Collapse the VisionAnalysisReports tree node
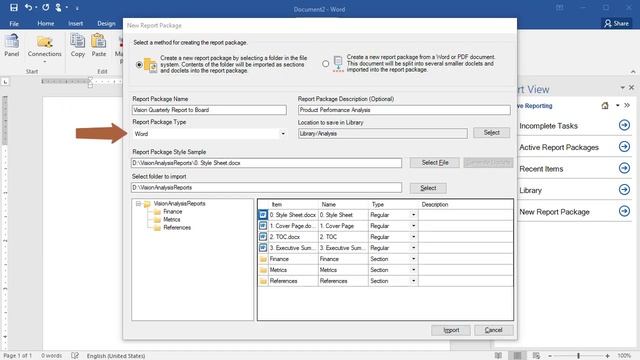Viewport: 640px width, 360px height. click(138, 203)
